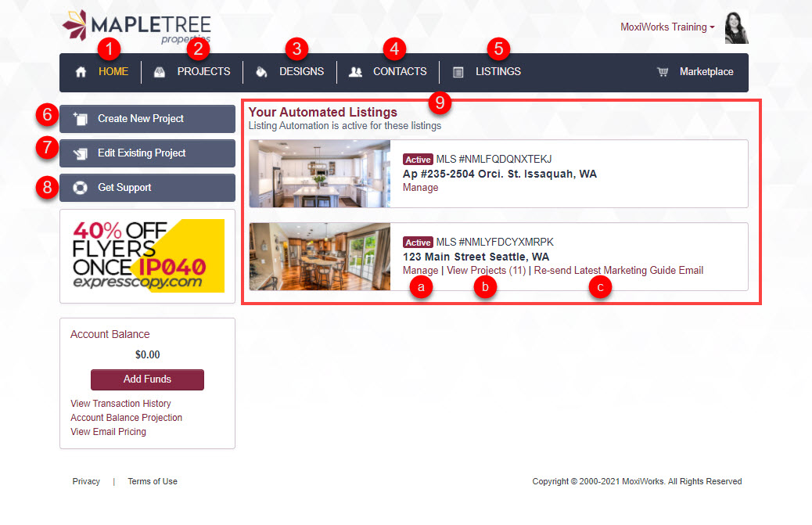
Task: Click Re-send Latest Marketing Guide Email link
Action: [x=618, y=270]
